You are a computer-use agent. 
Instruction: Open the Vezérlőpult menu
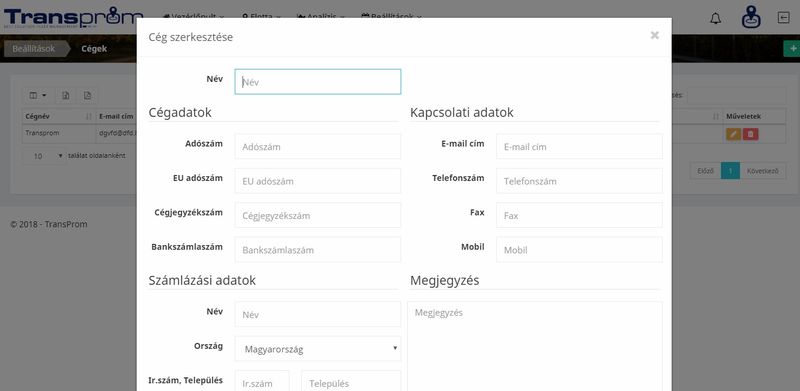pyautogui.click(x=194, y=17)
